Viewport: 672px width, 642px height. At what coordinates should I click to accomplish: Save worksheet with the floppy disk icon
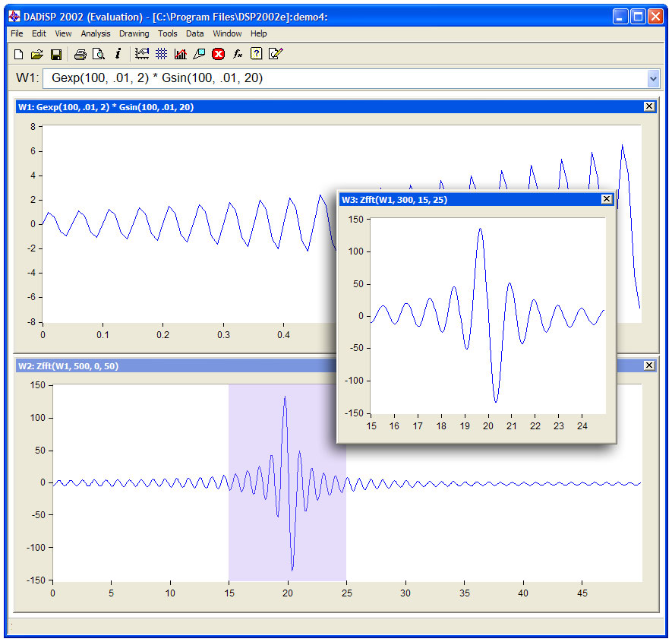56,54
